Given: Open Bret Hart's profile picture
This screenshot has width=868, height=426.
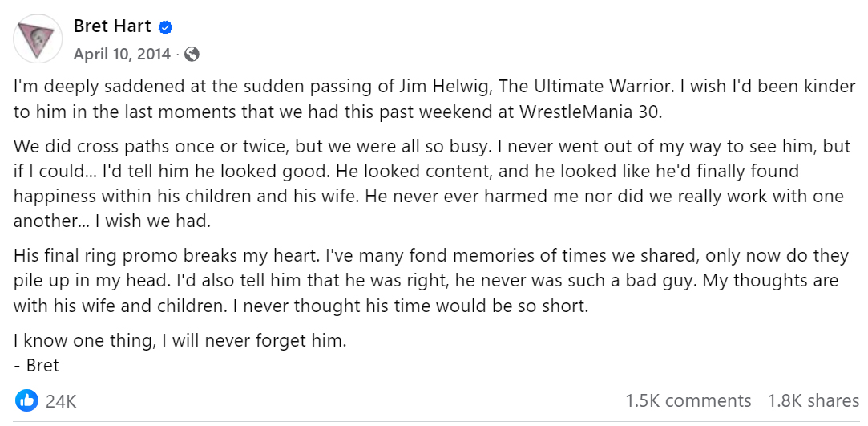Looking at the screenshot, I should click(38, 39).
